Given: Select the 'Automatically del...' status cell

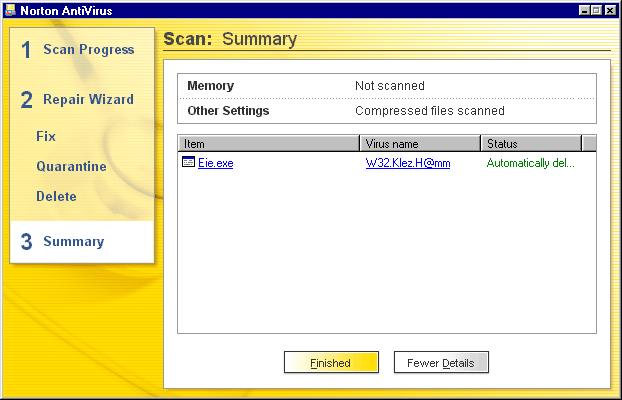Looking at the screenshot, I should pyautogui.click(x=530, y=163).
